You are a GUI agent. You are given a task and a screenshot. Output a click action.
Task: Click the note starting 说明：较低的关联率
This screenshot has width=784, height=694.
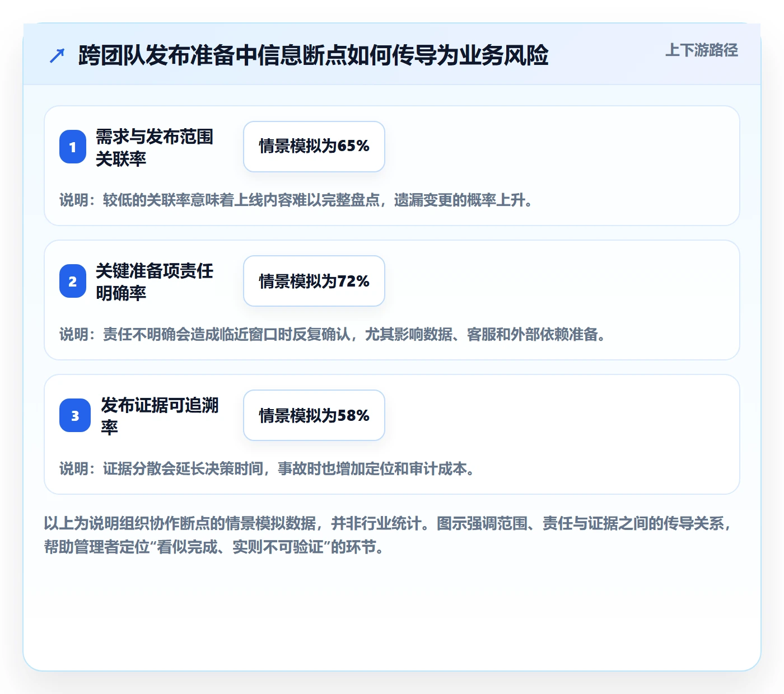tap(296, 200)
